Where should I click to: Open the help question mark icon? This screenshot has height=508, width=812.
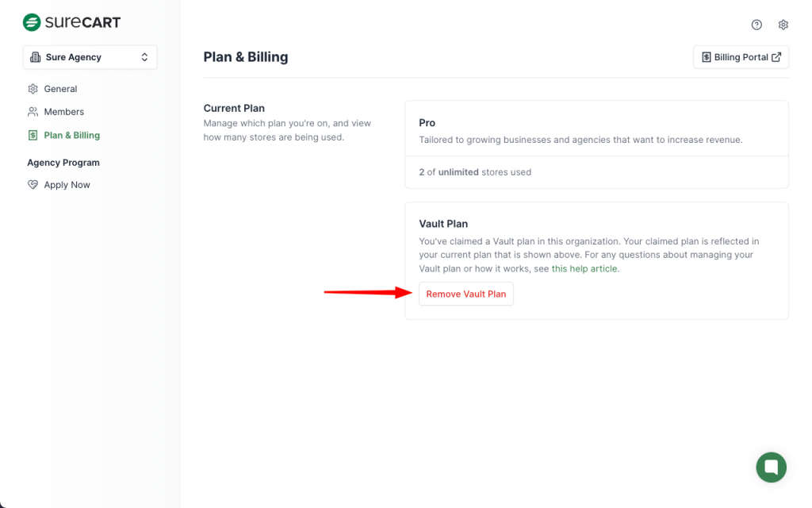(756, 25)
